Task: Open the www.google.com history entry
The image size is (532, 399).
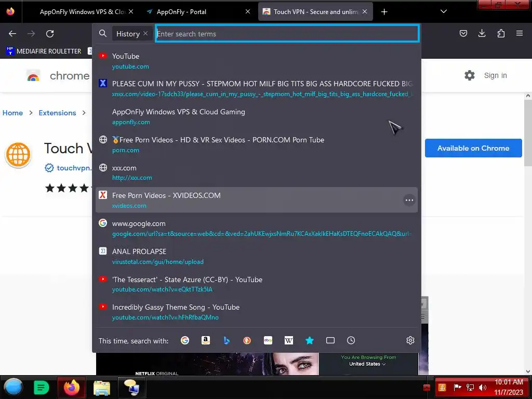Action: (x=257, y=229)
